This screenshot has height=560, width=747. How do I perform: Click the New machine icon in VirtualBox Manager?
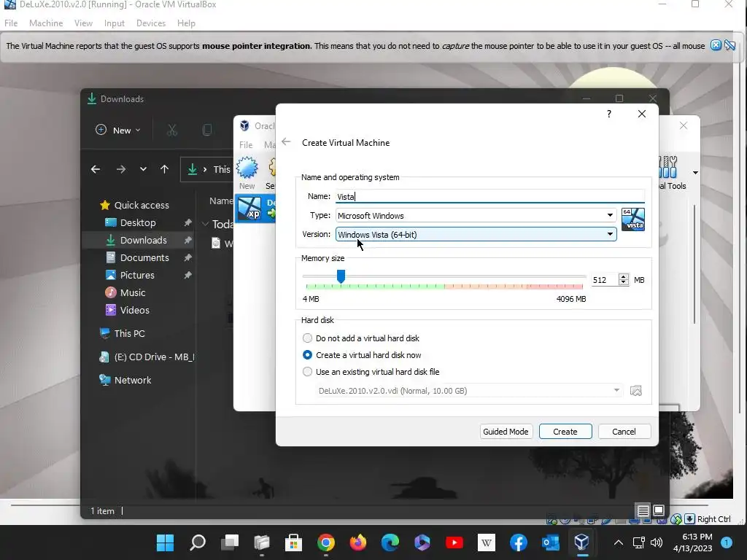tap(247, 168)
